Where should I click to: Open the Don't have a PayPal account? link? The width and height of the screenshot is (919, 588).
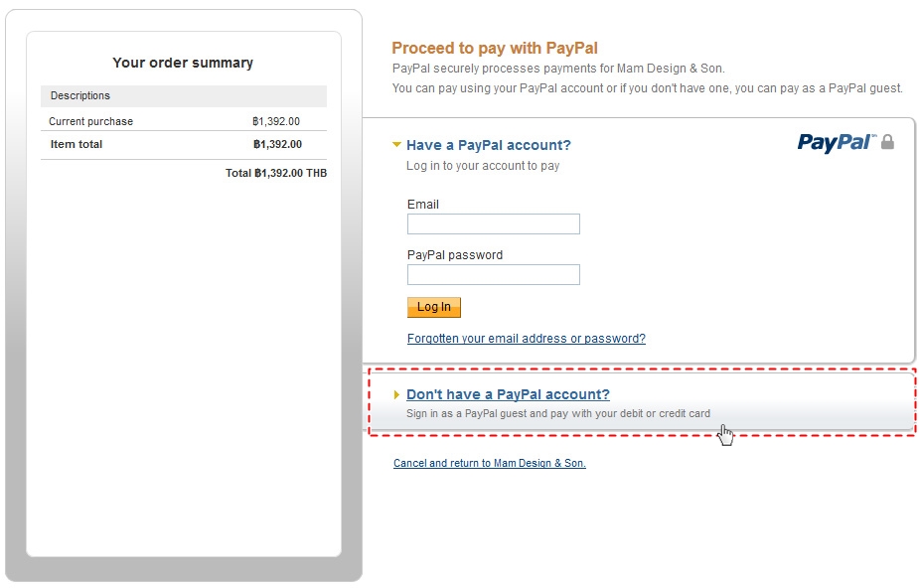coord(508,394)
